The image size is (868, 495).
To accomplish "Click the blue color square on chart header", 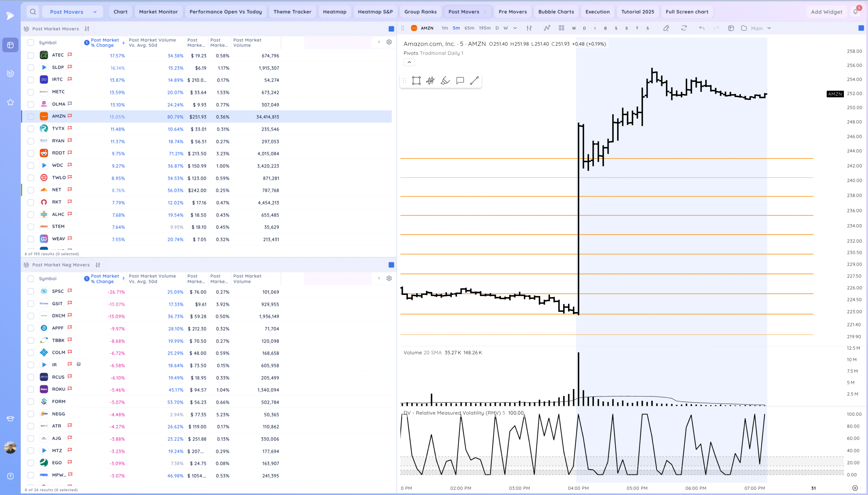I will click(861, 28).
